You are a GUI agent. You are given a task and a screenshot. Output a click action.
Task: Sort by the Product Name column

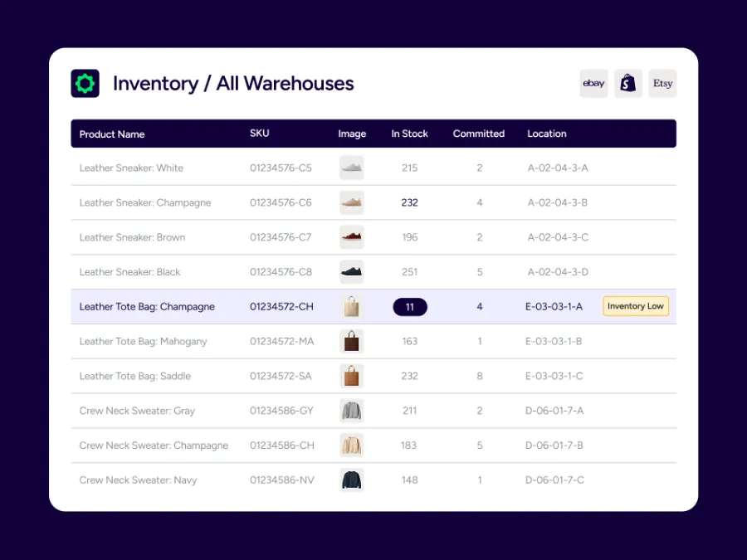click(x=111, y=134)
